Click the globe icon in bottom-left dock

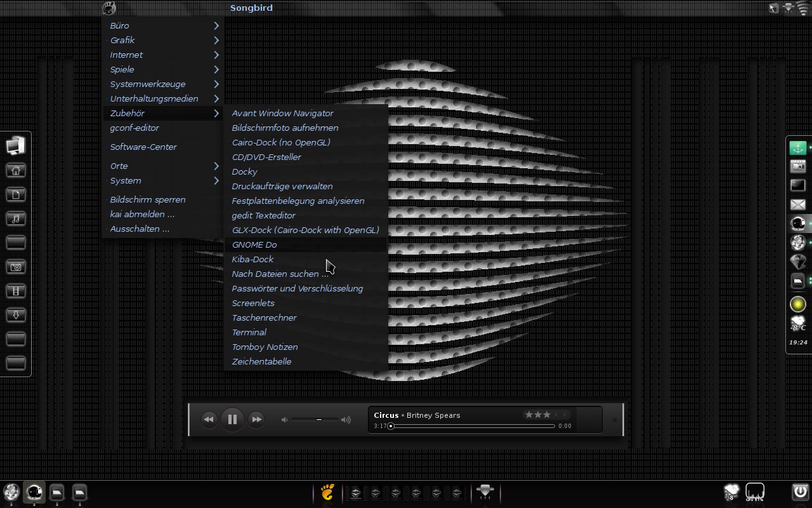pyautogui.click(x=11, y=492)
